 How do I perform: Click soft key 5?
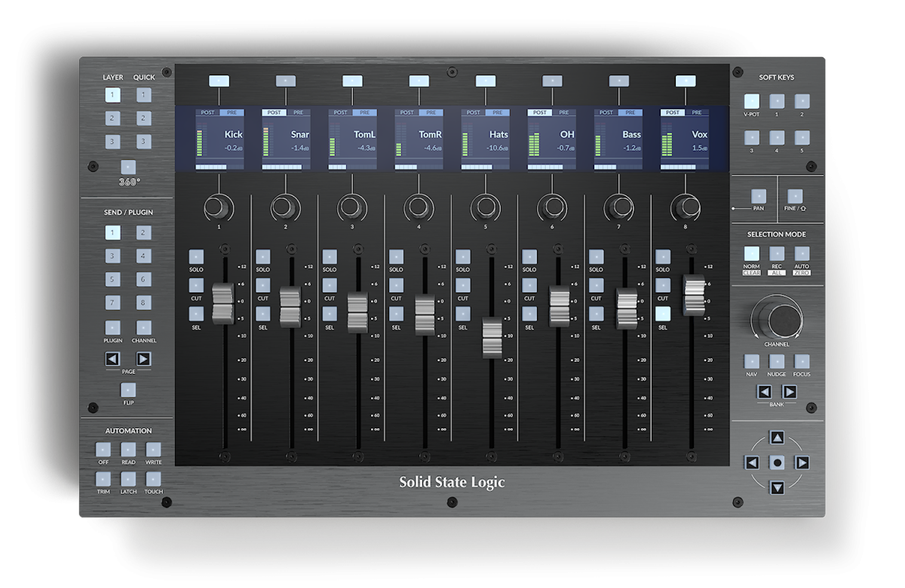(802, 137)
